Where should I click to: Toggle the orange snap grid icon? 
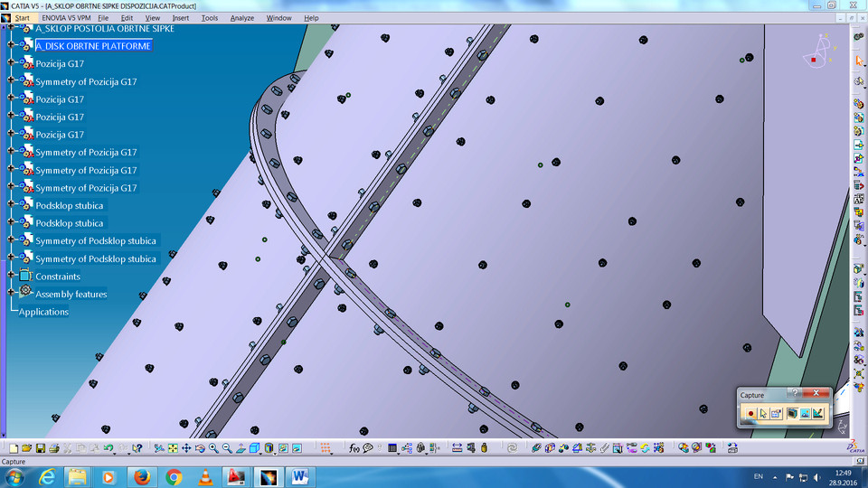coord(325,448)
